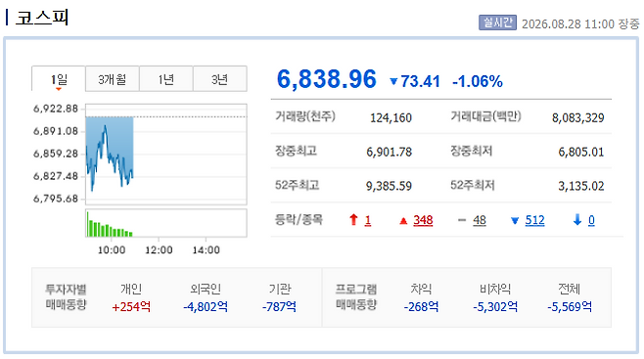Image resolution: width=644 pixels, height=359 pixels.
Task: Open the 1년 chart tab
Action: (166, 79)
